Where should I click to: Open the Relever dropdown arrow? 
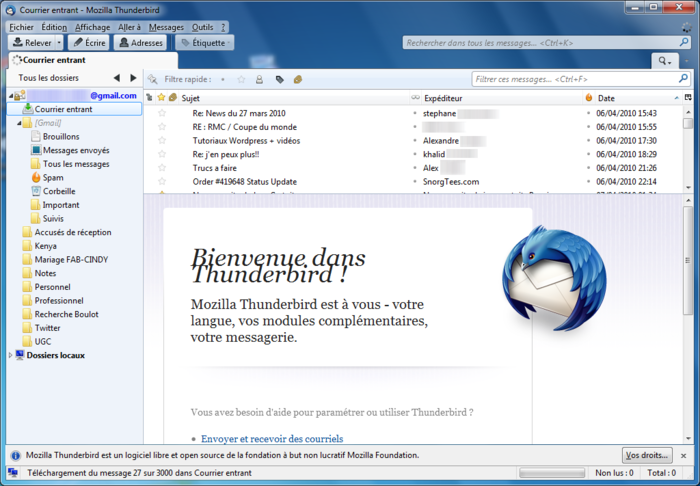click(59, 43)
